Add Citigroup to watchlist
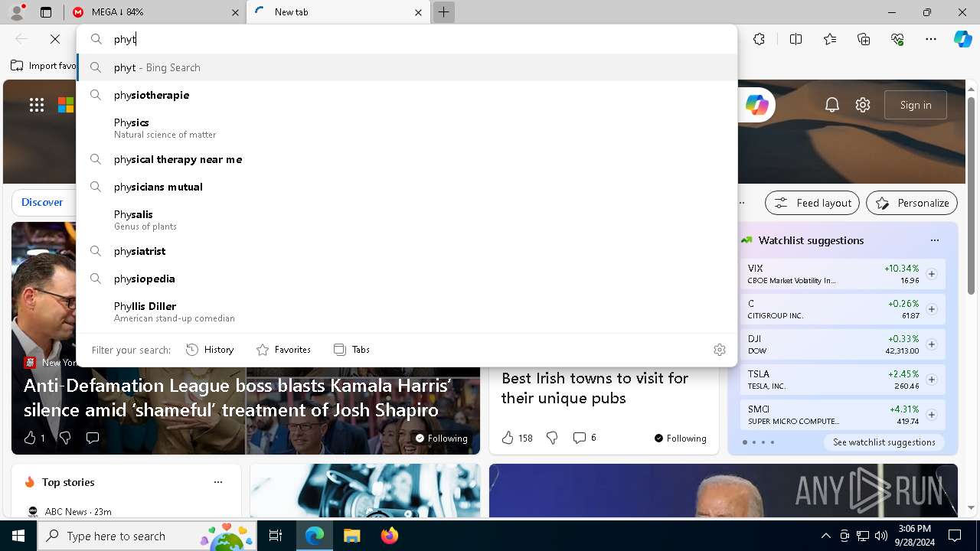The width and height of the screenshot is (980, 551). pyautogui.click(x=931, y=309)
